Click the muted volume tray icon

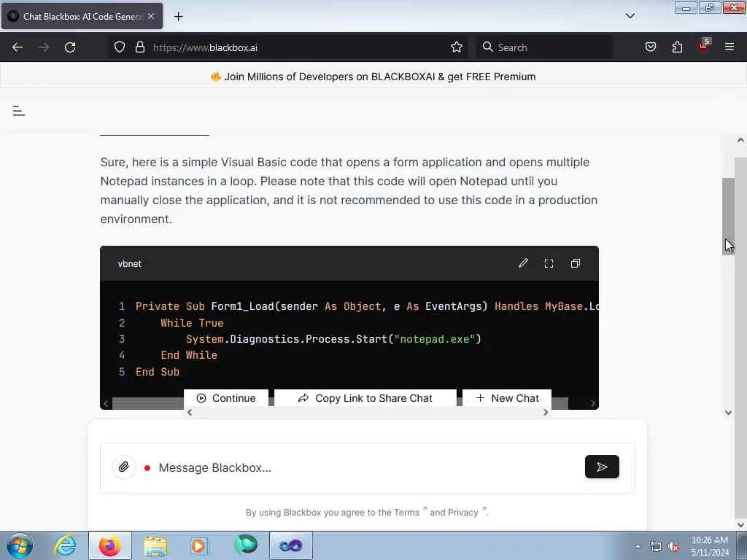pyautogui.click(x=673, y=547)
